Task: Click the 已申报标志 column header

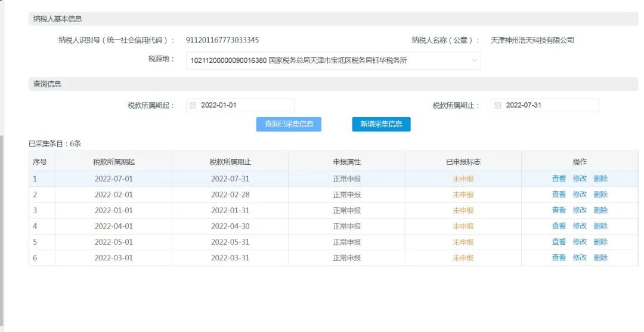Action: [463, 162]
